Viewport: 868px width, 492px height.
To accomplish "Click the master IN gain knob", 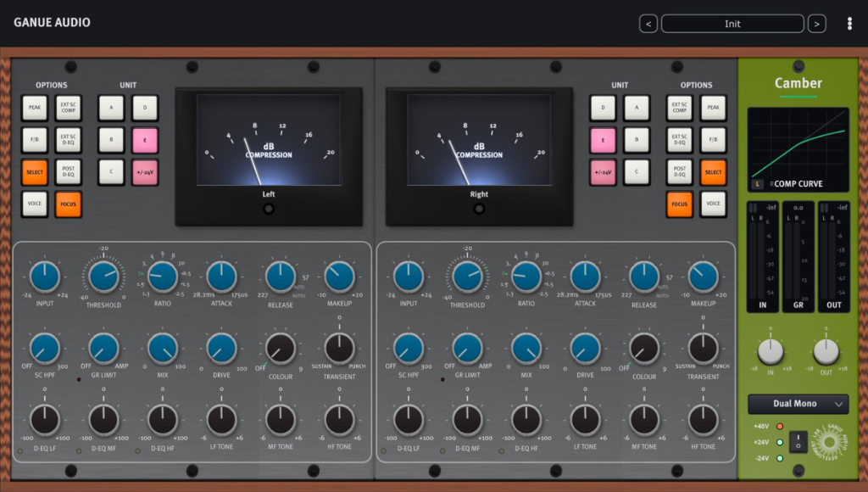I will (x=770, y=351).
